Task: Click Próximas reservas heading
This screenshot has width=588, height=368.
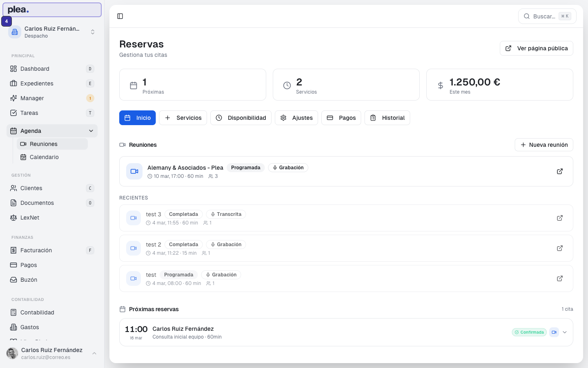Action: [154, 309]
